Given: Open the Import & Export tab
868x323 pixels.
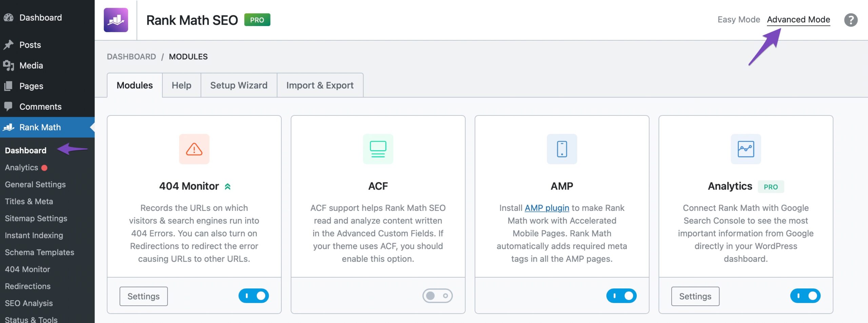Looking at the screenshot, I should point(320,85).
